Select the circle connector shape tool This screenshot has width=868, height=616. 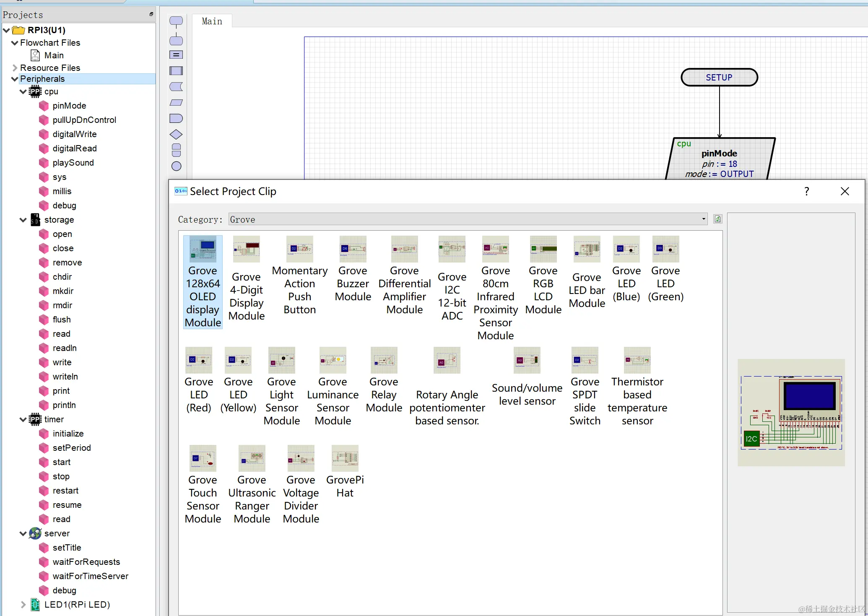pyautogui.click(x=176, y=166)
